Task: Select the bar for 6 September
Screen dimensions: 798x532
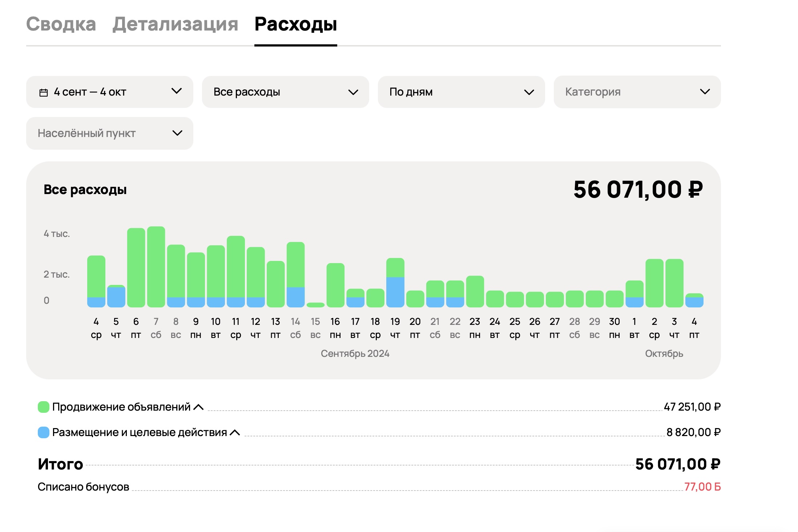Action: click(136, 268)
